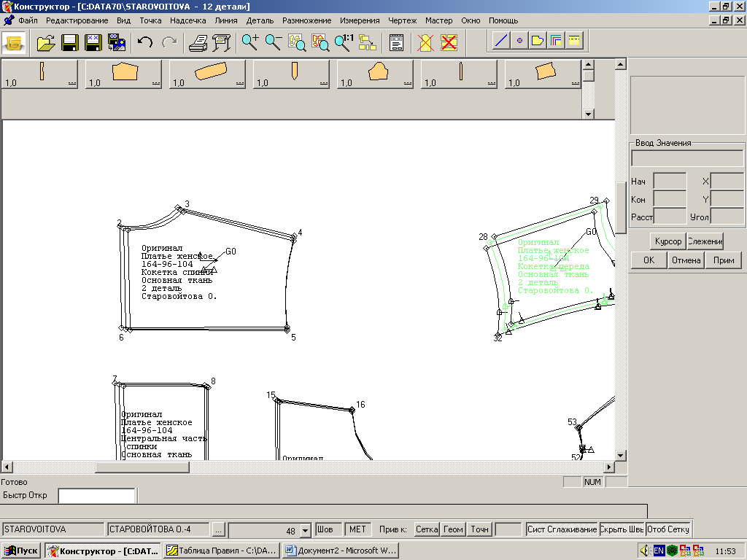
Task: Select the point tool icon
Action: click(519, 41)
